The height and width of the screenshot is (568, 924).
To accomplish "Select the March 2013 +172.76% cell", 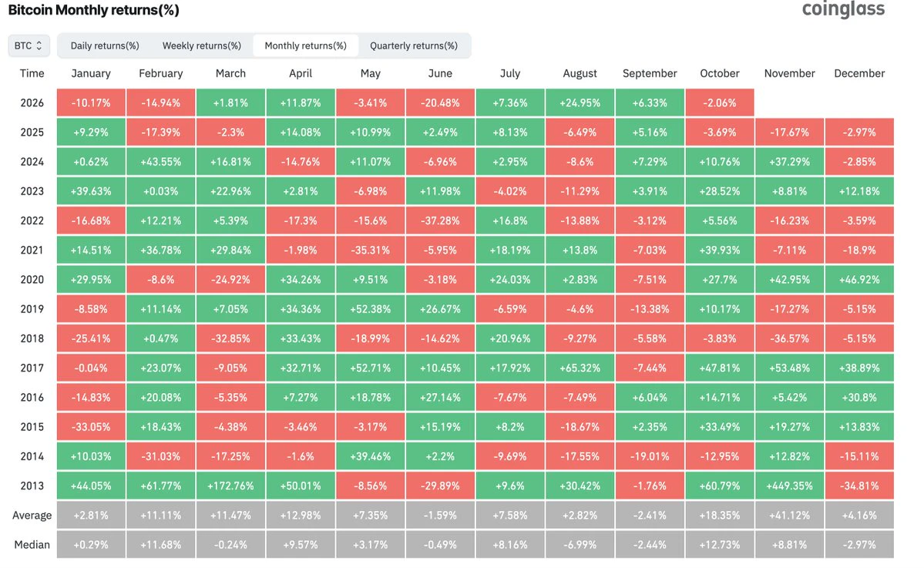I will coord(230,486).
